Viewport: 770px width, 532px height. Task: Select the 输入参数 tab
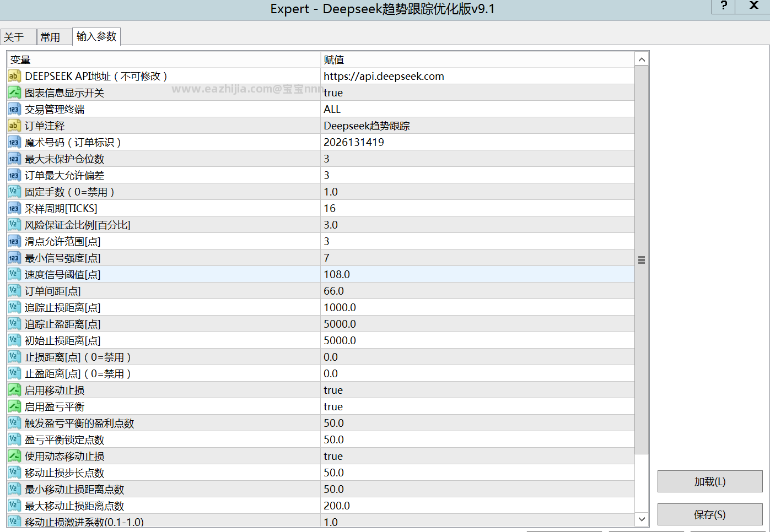point(96,36)
